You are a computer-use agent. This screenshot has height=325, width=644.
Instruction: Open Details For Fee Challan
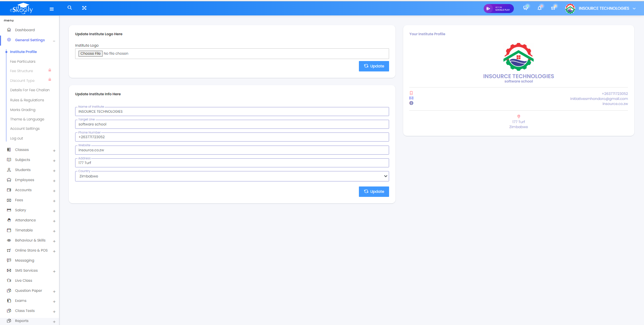[x=30, y=90]
